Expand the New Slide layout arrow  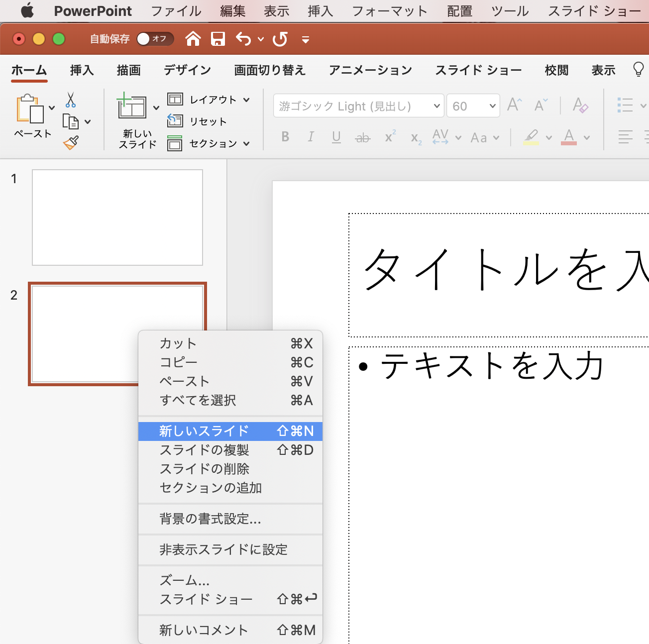pos(156,108)
